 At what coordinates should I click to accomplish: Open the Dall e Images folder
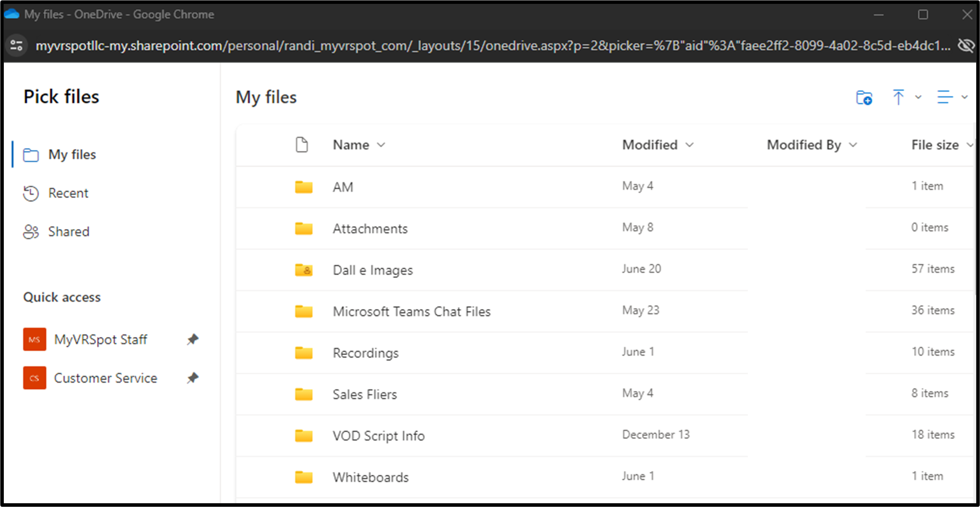(373, 270)
